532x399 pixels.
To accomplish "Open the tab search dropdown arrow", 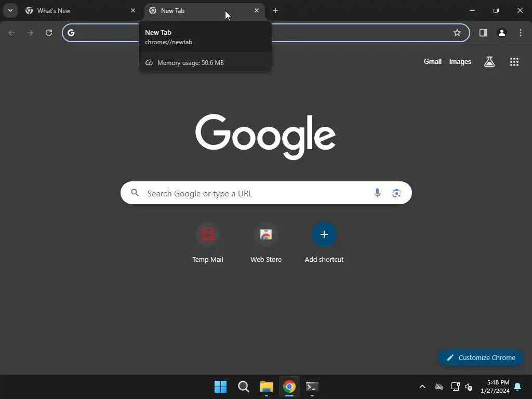I will (10, 10).
